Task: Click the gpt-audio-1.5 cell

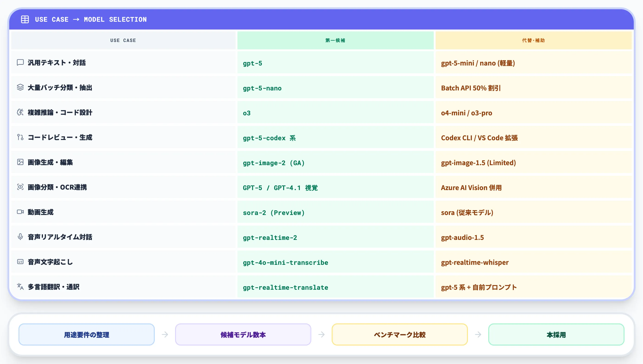Action: pos(534,237)
